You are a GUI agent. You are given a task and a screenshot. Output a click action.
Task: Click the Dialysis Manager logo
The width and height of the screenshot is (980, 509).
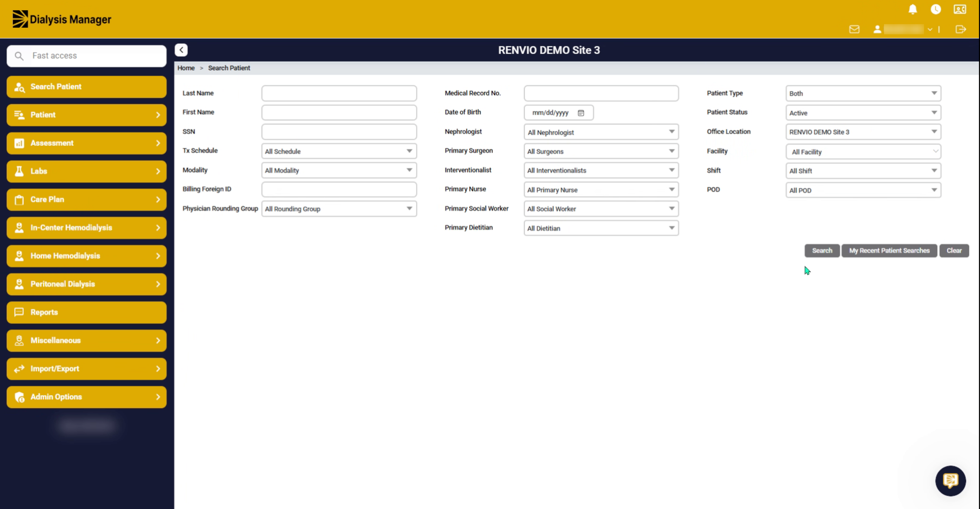[x=62, y=19]
